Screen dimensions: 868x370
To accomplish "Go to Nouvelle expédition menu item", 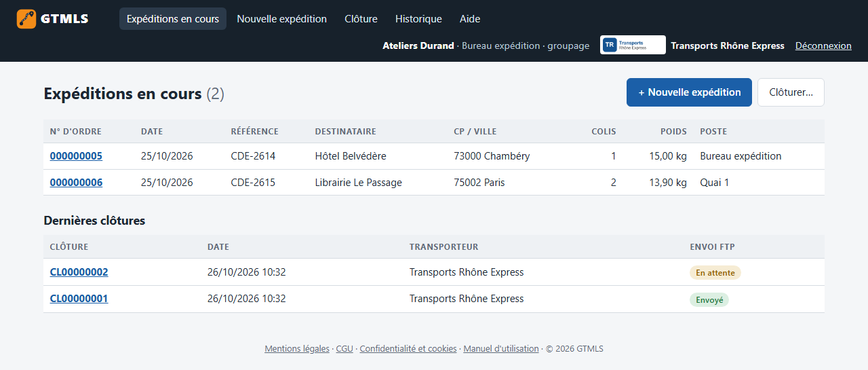I will tap(281, 19).
